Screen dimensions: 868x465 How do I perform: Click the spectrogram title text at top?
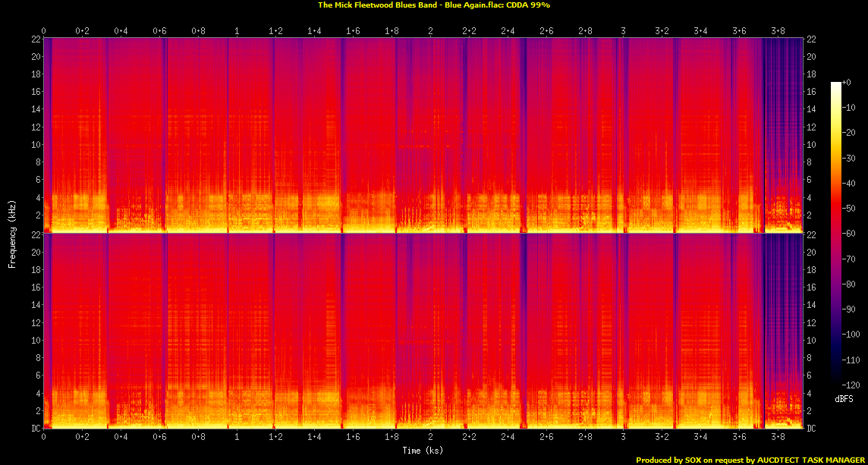click(x=433, y=5)
